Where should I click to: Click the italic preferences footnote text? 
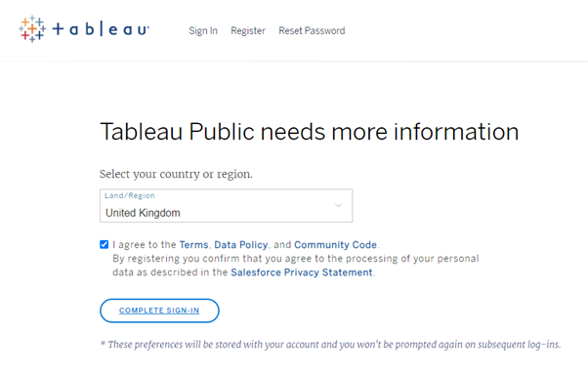[331, 345]
